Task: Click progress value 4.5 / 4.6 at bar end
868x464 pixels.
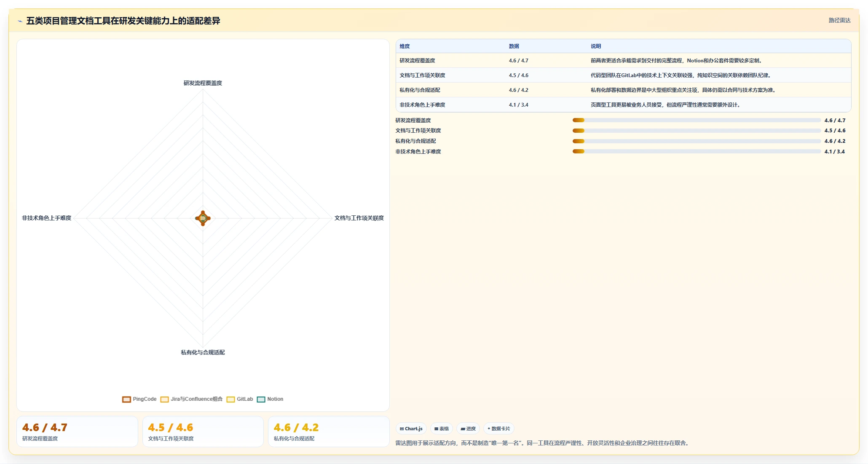Action: 835,131
